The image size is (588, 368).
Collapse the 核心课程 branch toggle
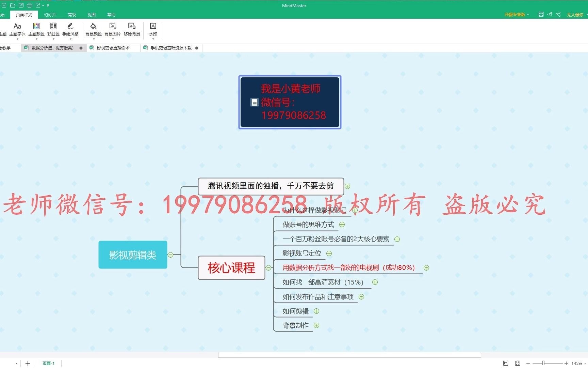[x=268, y=268]
